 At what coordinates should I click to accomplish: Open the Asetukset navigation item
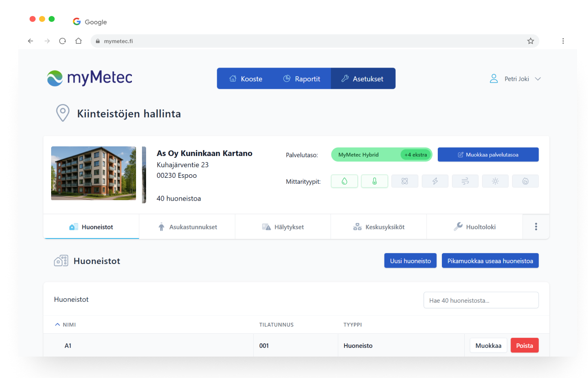[363, 78]
